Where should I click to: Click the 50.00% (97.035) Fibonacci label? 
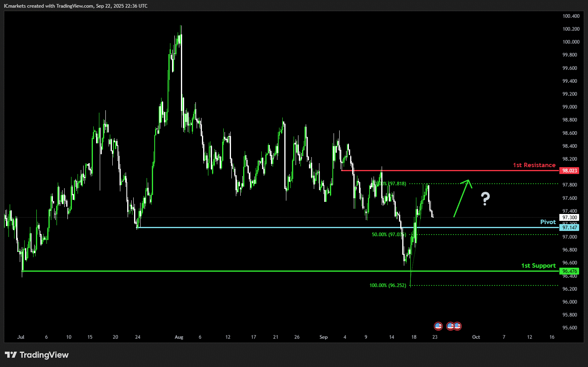tap(388, 235)
